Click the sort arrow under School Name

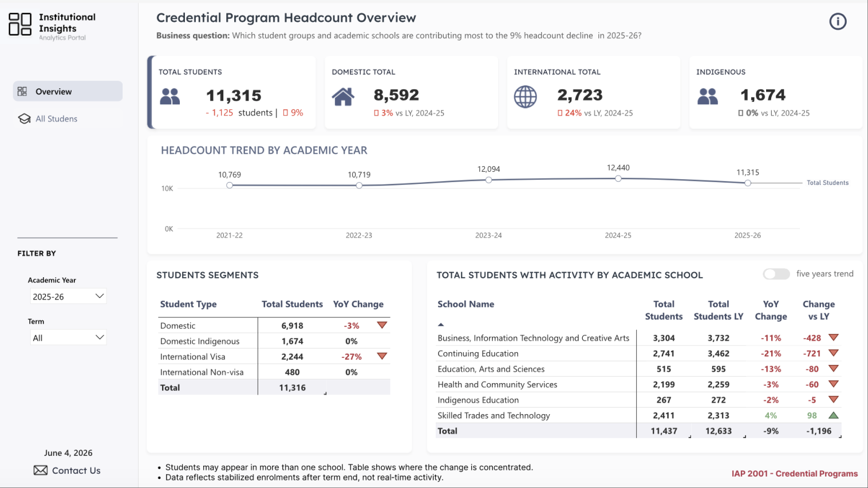[x=441, y=325]
